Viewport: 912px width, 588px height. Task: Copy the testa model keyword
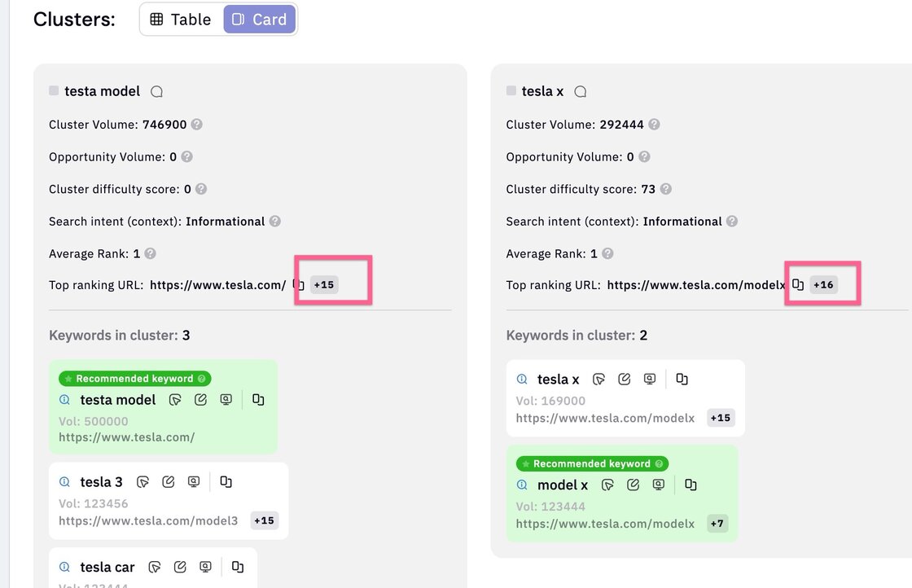[x=258, y=400]
